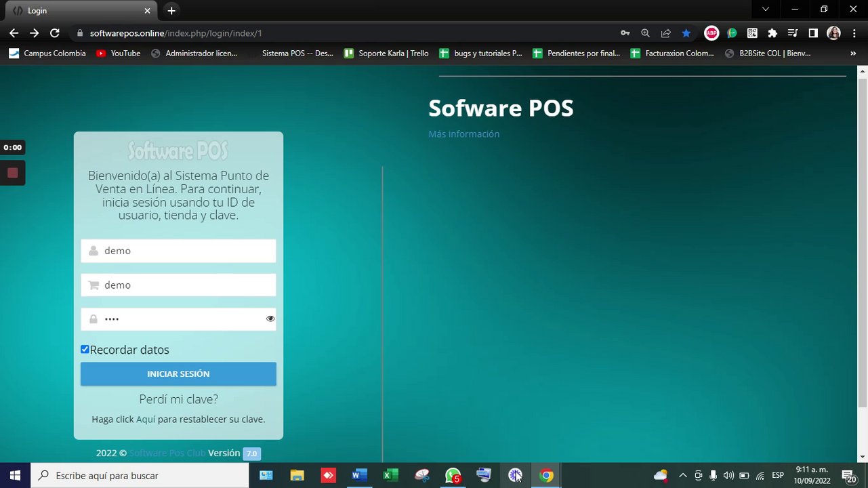Open the Campus Colombia bookmark
Image resolution: width=868 pixels, height=488 pixels.
(x=47, y=53)
